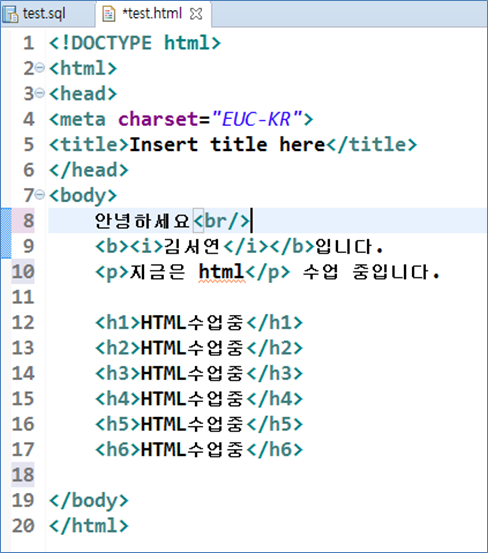Screen dimensions: 488x553
Task: Collapse the html tag fold on line 2
Action: [x=40, y=67]
